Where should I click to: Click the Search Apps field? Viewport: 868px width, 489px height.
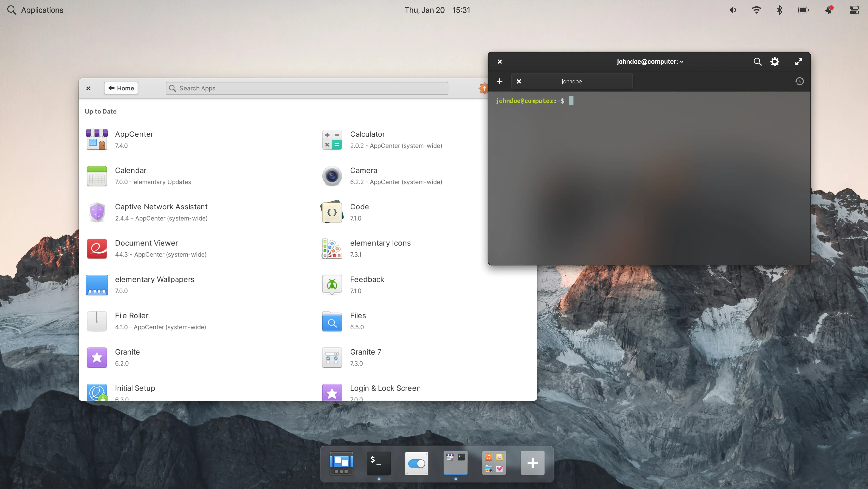[307, 88]
